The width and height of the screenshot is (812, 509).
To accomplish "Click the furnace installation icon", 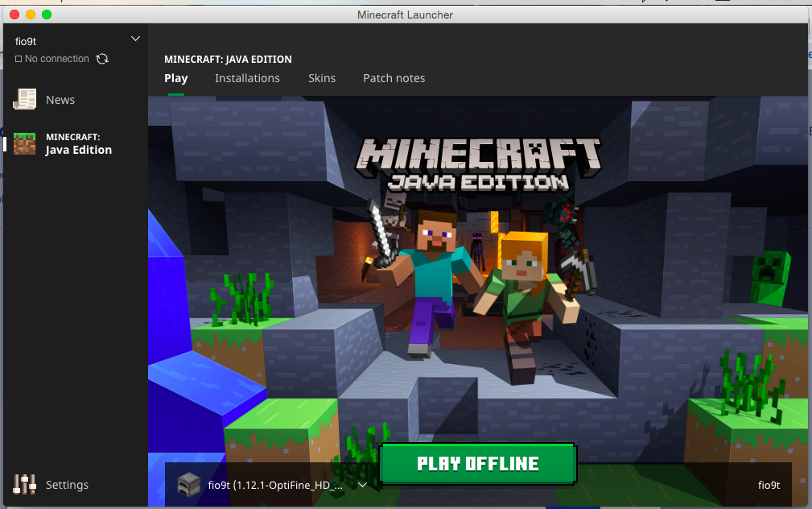I will 188,485.
